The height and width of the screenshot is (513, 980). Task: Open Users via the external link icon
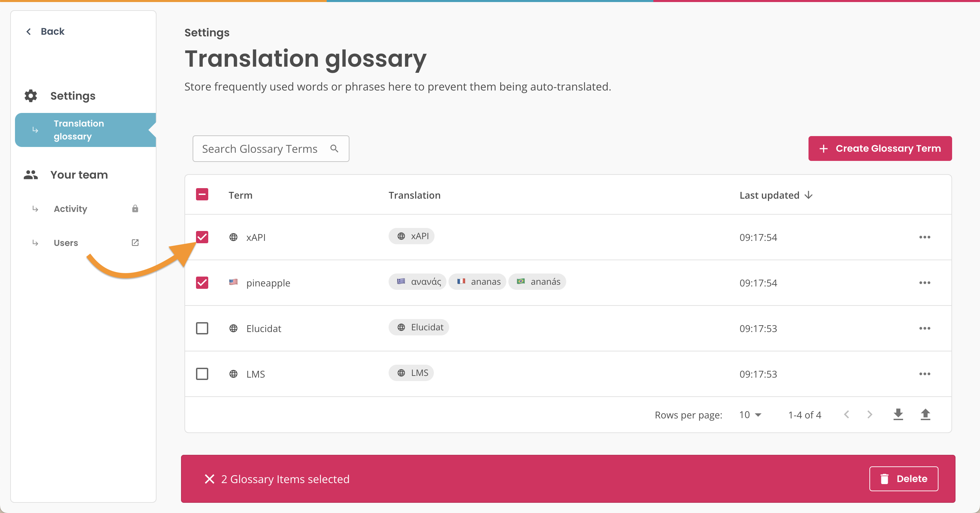[x=135, y=243]
